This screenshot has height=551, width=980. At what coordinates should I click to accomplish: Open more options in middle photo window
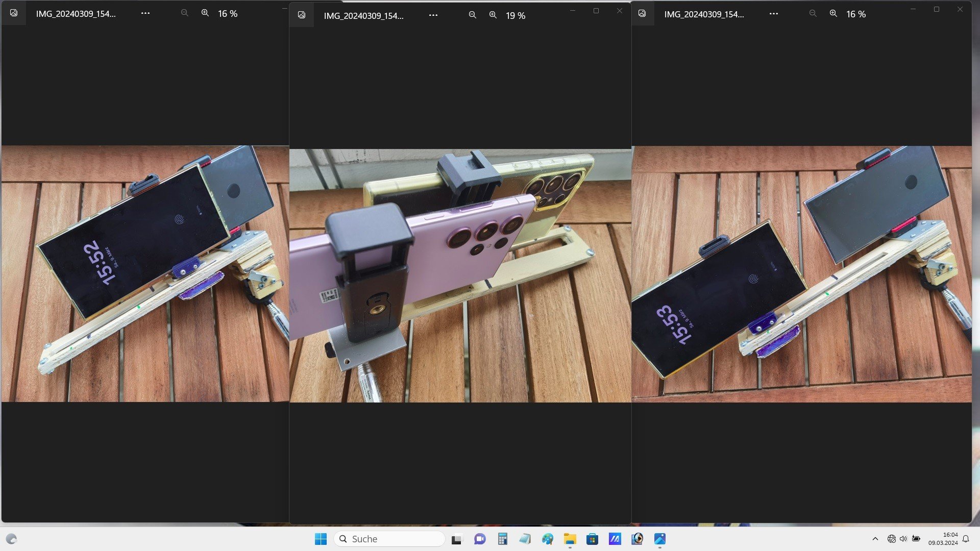coord(433,15)
